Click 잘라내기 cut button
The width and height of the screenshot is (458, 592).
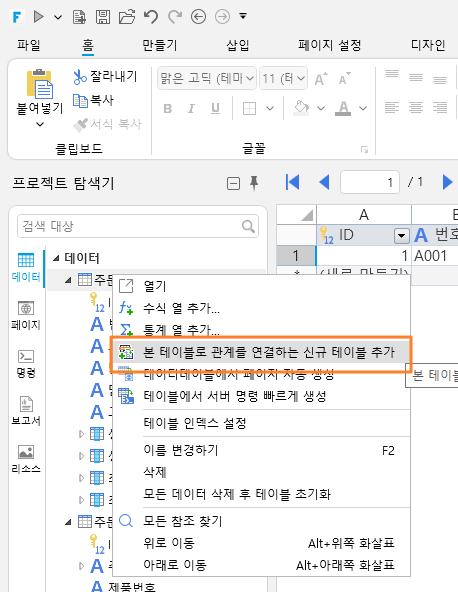tap(105, 77)
